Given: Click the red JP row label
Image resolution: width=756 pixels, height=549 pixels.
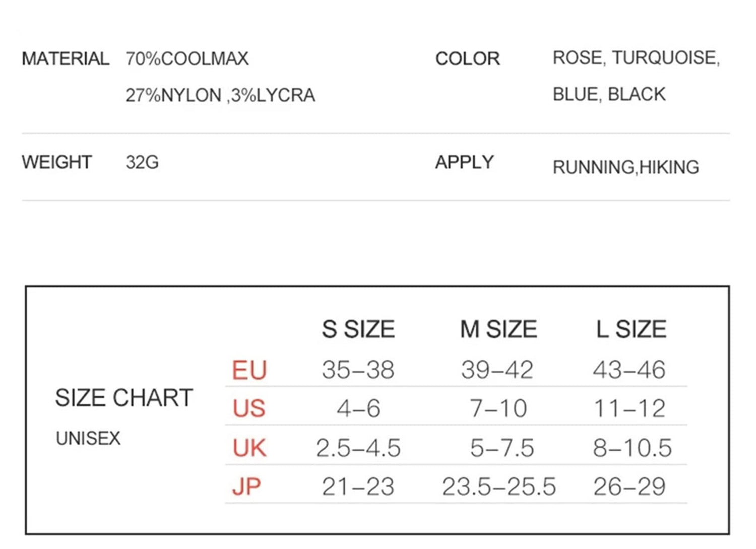Looking at the screenshot, I should (247, 487).
